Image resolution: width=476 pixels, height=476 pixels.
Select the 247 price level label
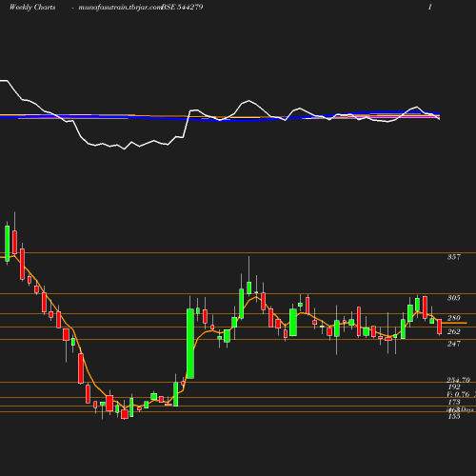pyautogui.click(x=454, y=344)
